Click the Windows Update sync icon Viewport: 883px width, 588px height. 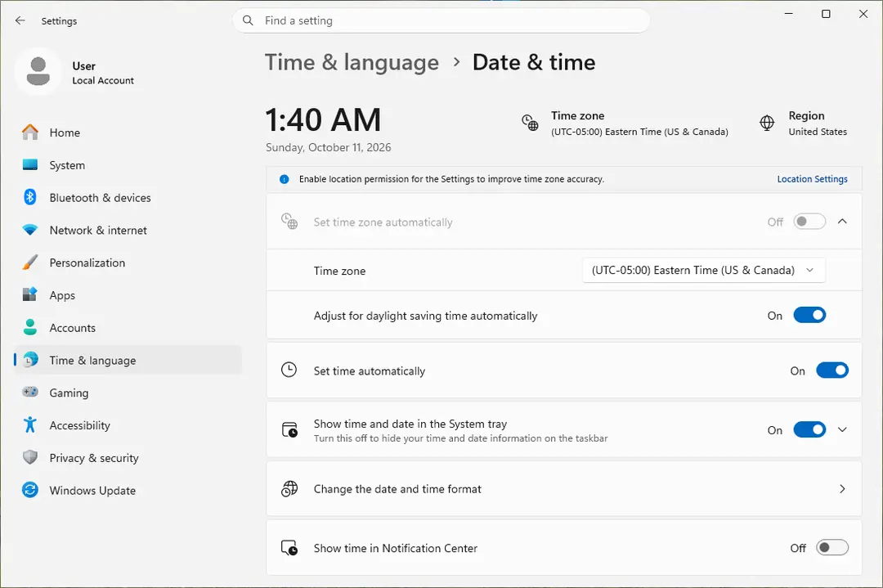[x=30, y=490]
